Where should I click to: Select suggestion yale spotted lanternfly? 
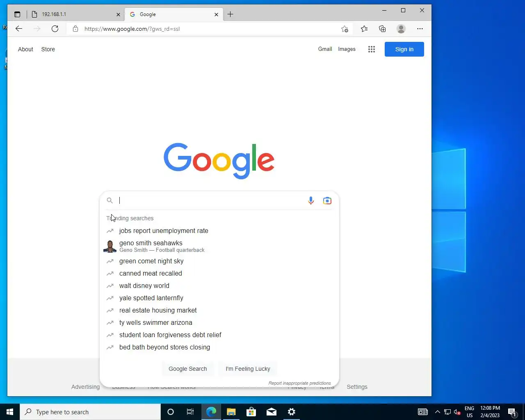click(219, 298)
